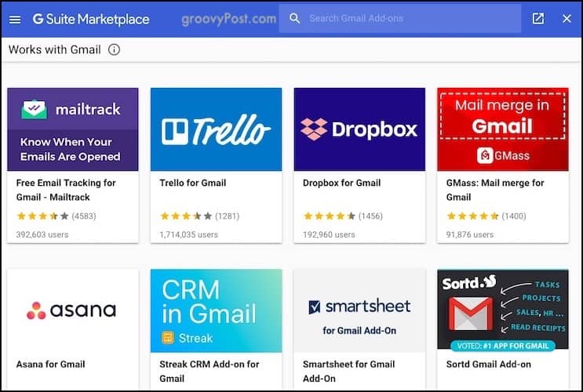The image size is (583, 392).
Task: Open the Trello banner thumbnail
Action: [216, 129]
